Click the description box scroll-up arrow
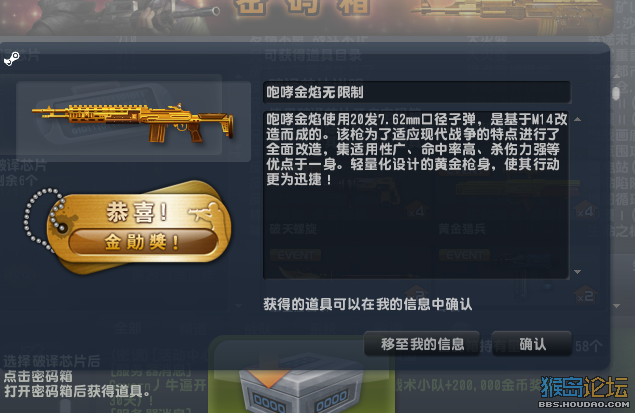 pos(577,119)
